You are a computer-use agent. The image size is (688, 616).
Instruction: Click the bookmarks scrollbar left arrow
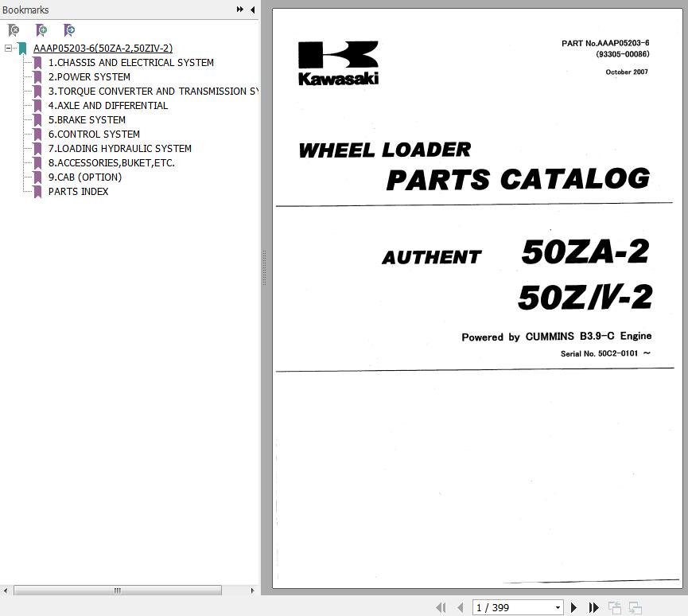(6, 591)
